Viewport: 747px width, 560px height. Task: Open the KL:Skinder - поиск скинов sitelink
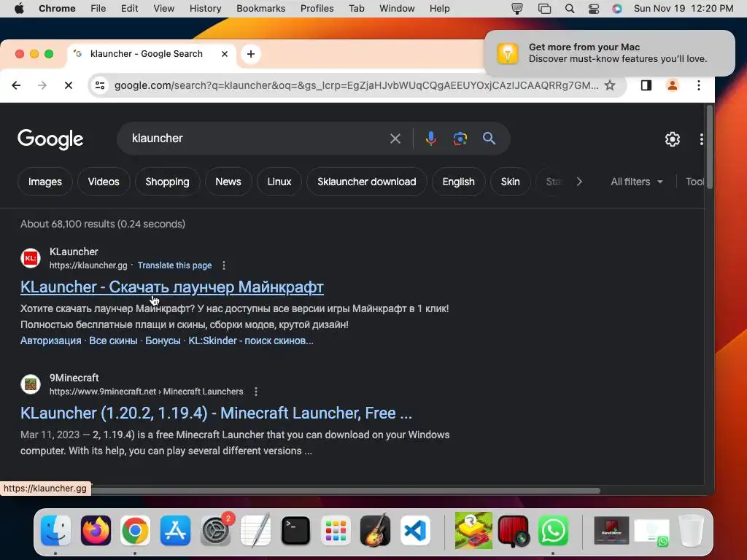pyautogui.click(x=251, y=341)
